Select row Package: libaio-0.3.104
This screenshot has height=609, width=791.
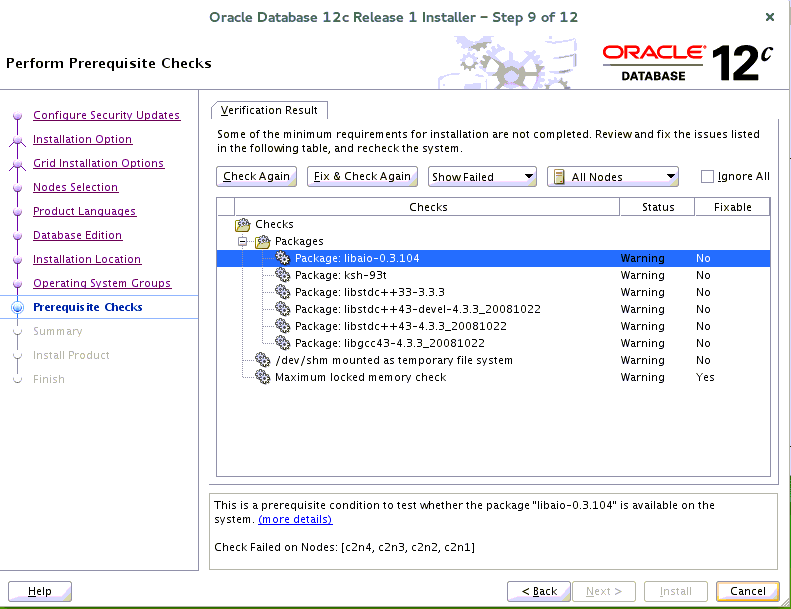click(x=493, y=258)
